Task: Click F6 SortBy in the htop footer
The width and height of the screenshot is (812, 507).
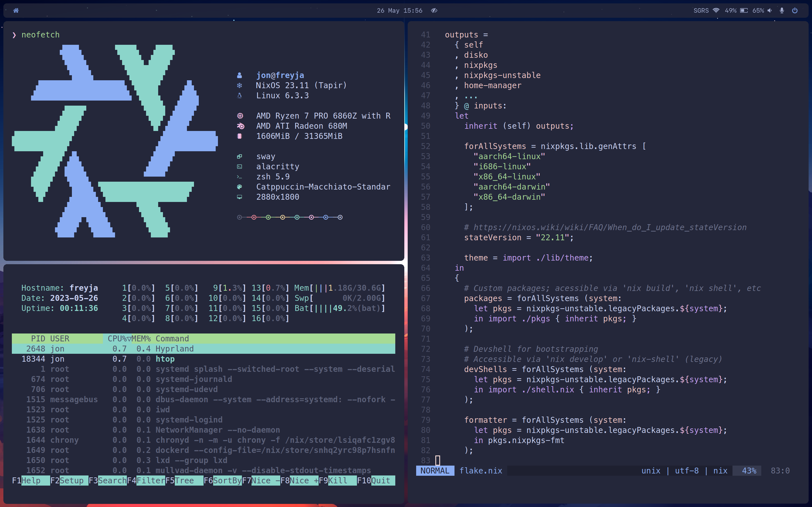Action: (x=227, y=481)
